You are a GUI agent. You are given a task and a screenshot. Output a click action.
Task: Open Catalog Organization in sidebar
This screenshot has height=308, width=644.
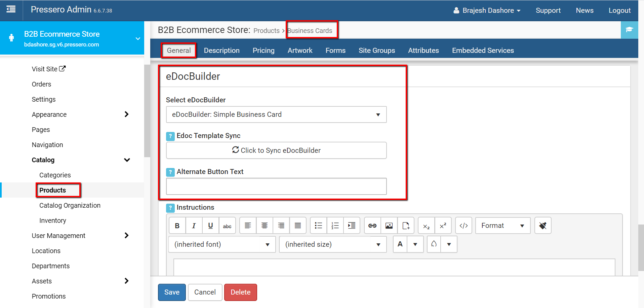(x=70, y=205)
